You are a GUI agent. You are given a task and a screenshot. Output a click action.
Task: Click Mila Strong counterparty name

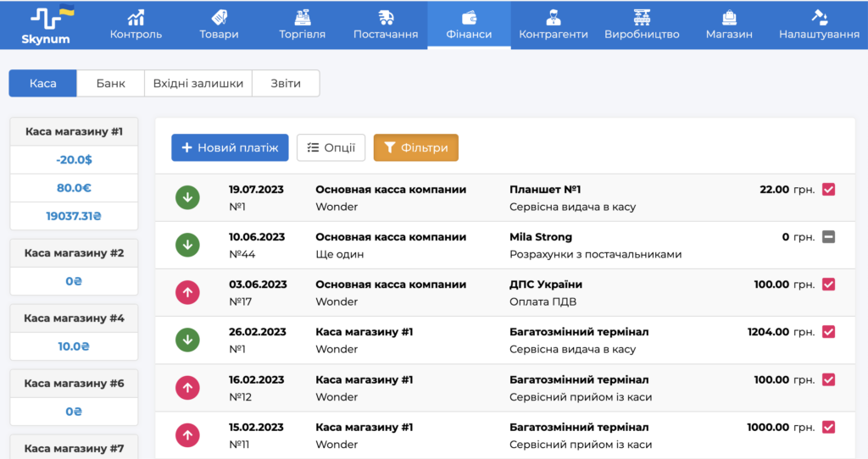click(541, 237)
